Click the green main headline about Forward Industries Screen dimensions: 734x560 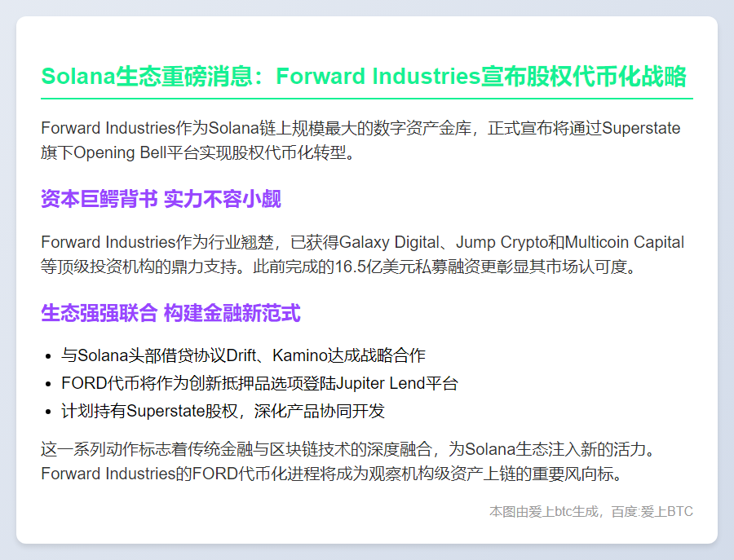[363, 77]
